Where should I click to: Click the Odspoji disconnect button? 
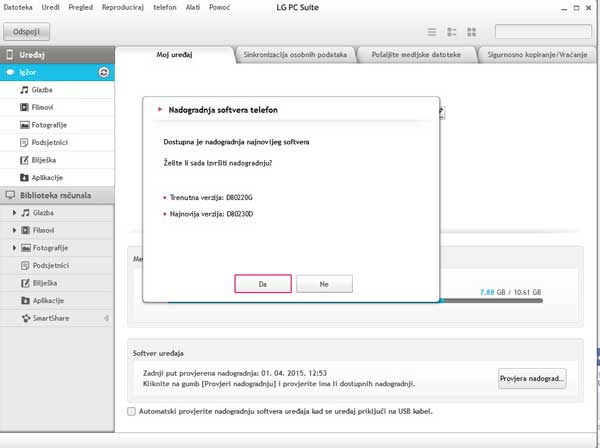[26, 32]
